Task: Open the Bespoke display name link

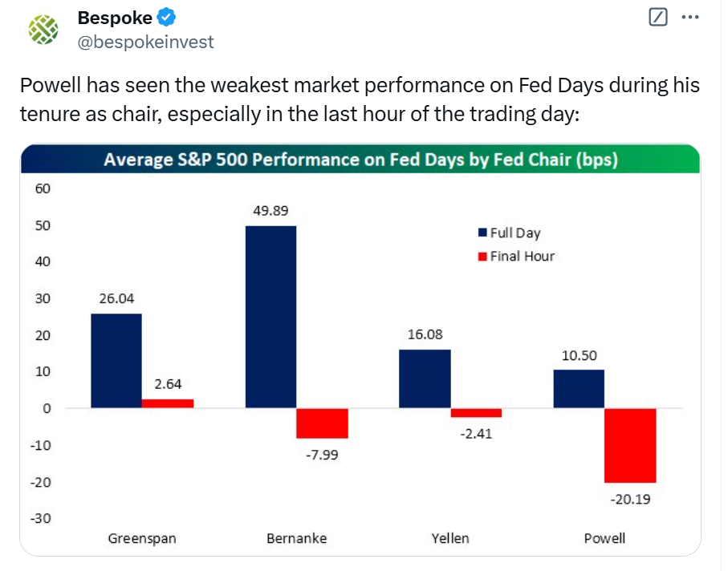Action: (115, 17)
